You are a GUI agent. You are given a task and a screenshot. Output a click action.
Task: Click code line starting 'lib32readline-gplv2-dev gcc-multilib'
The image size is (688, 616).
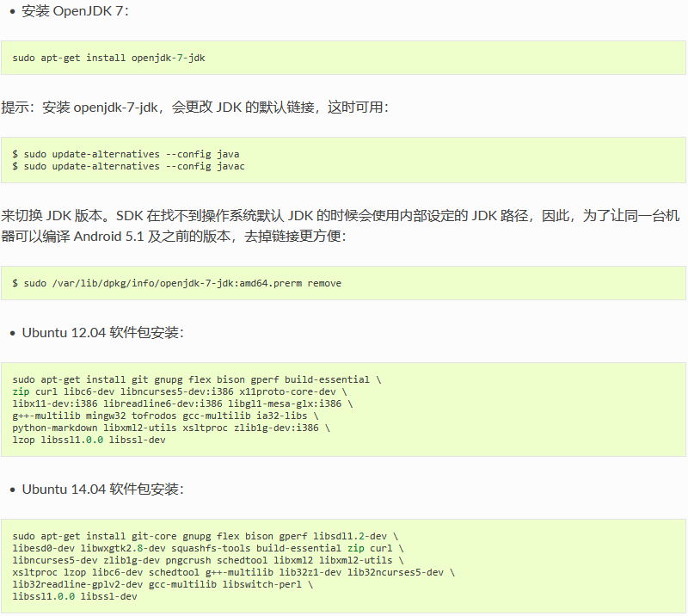(163, 584)
